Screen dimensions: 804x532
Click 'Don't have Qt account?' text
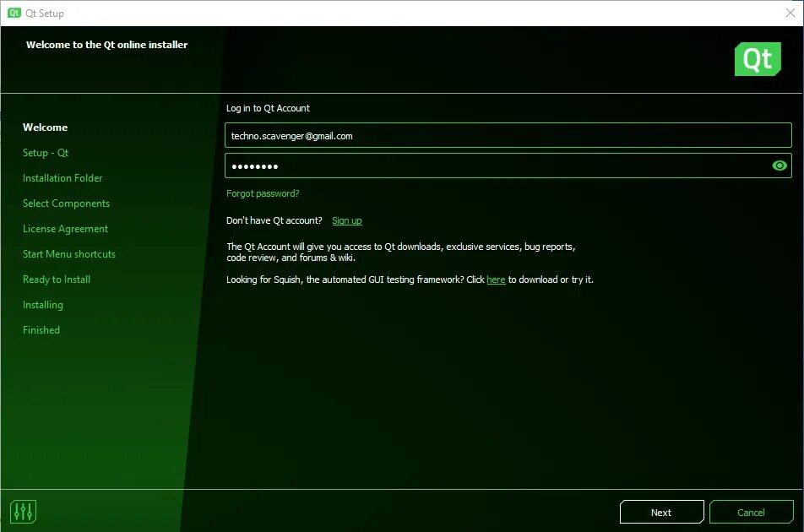point(274,220)
